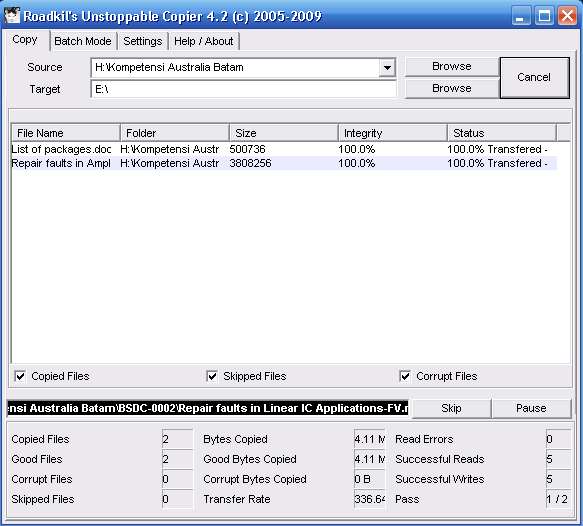Click the Read Errors value
Viewport: 583px width, 526px height.
[558, 439]
